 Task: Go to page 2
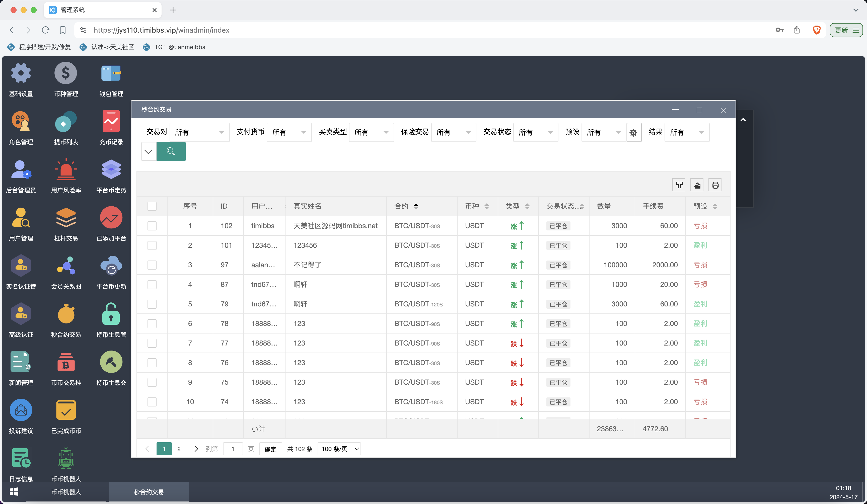click(179, 449)
